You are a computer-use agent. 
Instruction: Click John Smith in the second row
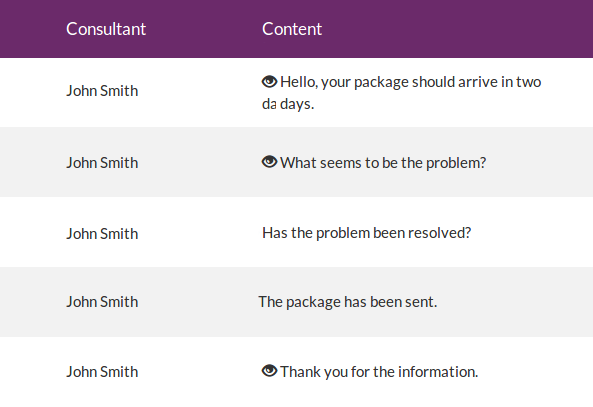click(x=102, y=163)
